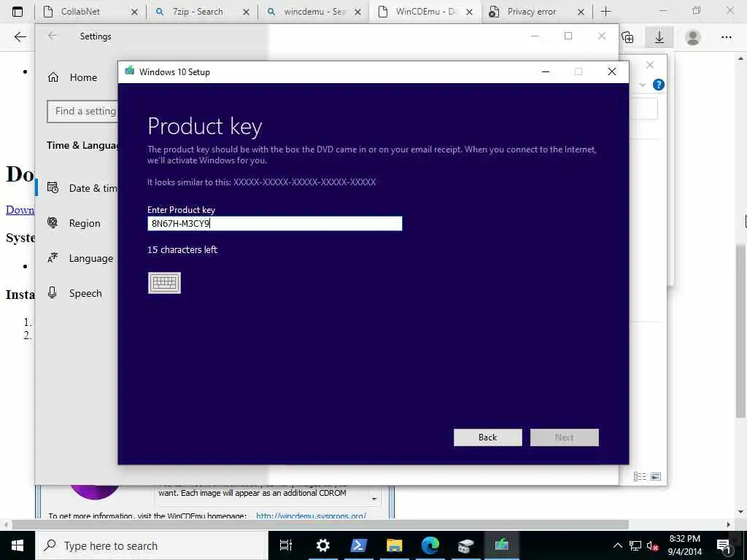Open browser Settings and more menu
This screenshot has width=747, height=560.
[726, 37]
